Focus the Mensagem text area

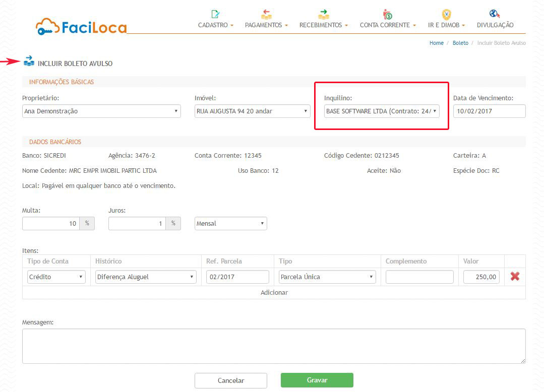[x=274, y=346]
